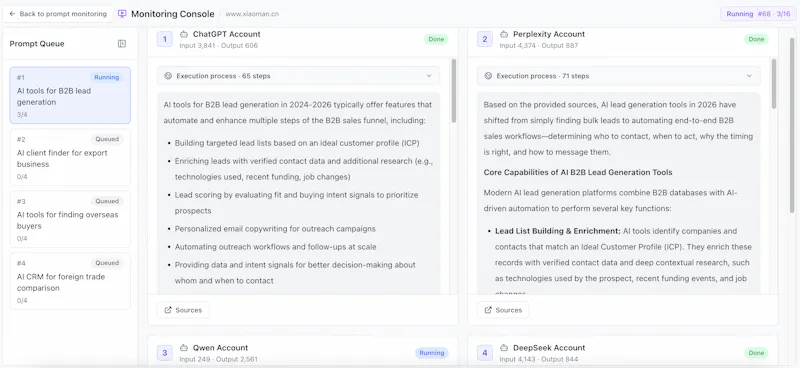Viewport: 800px width, 368px height.
Task: Click the ChatGPT Account bot icon
Action: click(x=184, y=34)
